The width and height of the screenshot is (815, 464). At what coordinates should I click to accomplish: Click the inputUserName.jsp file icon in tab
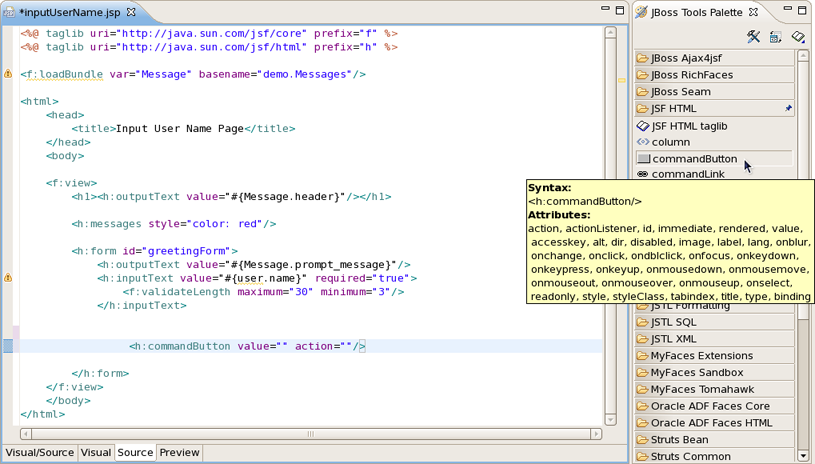(x=9, y=12)
